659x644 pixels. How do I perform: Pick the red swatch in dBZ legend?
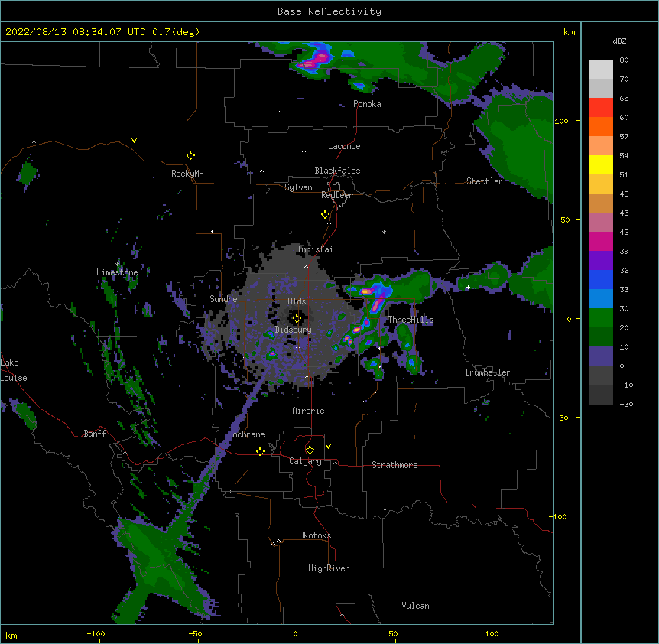click(x=601, y=108)
